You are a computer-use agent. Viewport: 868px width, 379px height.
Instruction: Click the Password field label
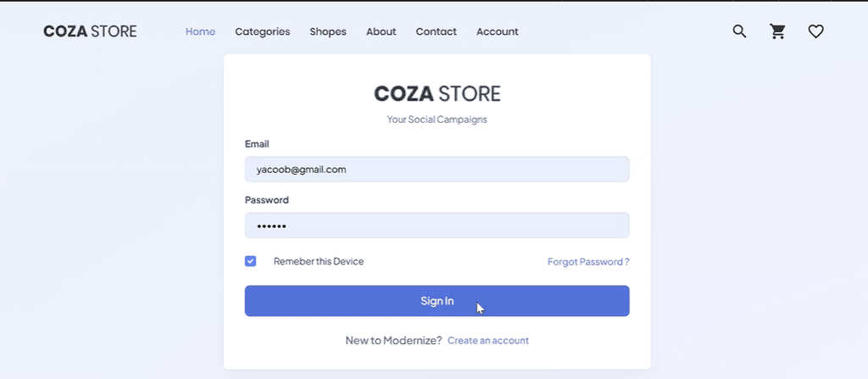coord(267,200)
